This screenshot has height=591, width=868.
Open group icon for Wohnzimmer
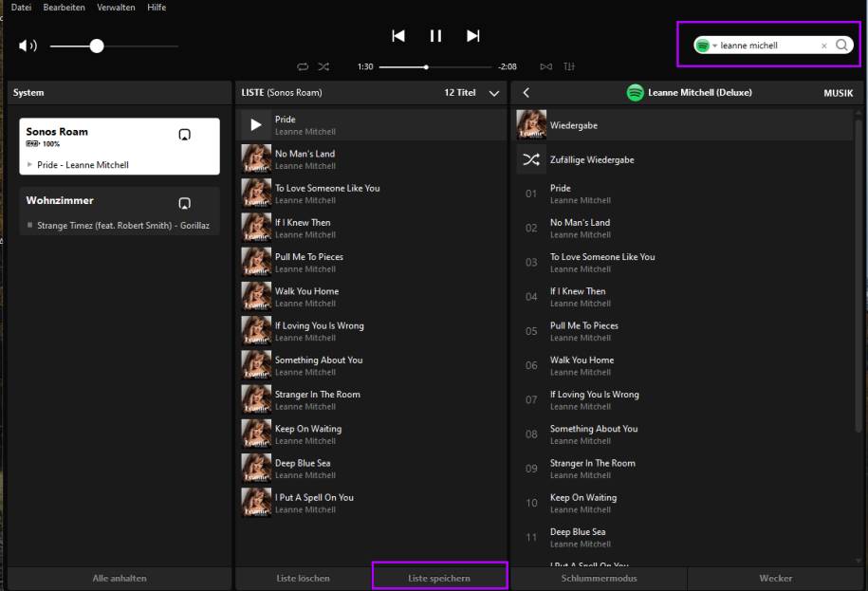185,203
